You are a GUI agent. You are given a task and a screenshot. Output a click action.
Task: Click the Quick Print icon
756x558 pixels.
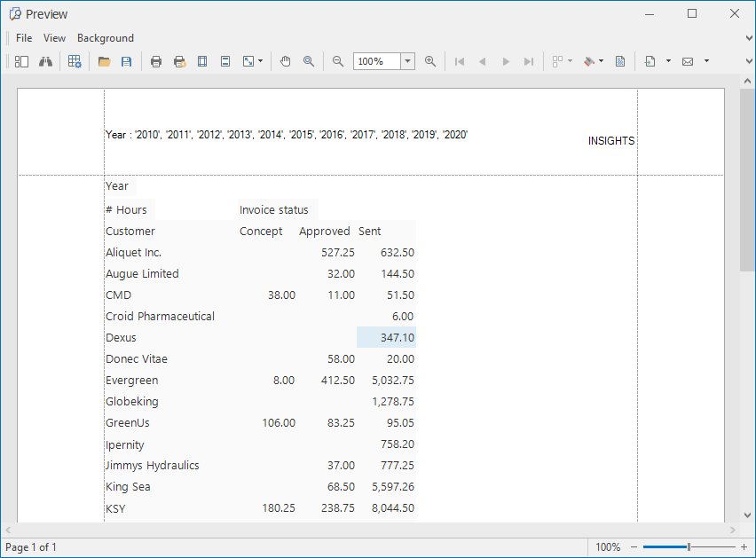click(179, 61)
